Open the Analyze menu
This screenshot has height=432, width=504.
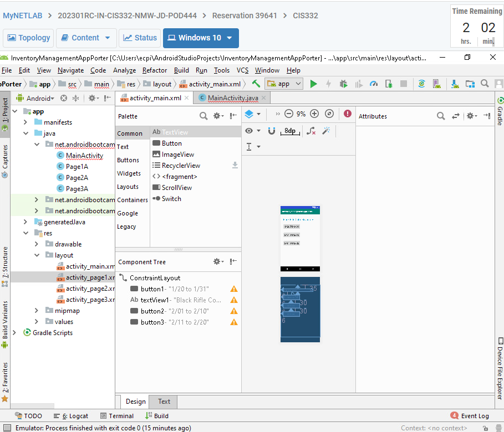click(124, 70)
